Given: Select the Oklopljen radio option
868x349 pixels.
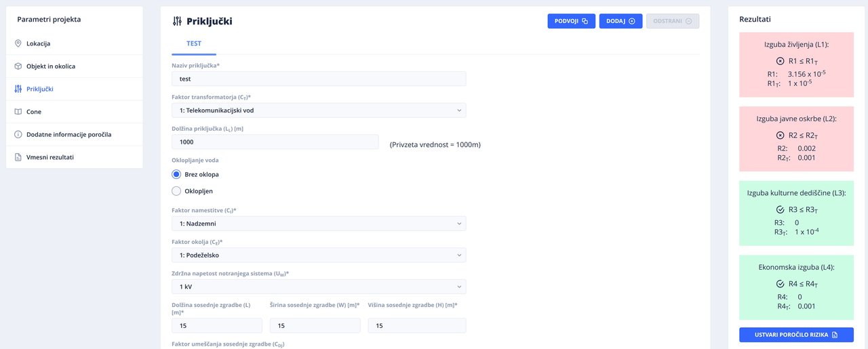Looking at the screenshot, I should coord(176,191).
